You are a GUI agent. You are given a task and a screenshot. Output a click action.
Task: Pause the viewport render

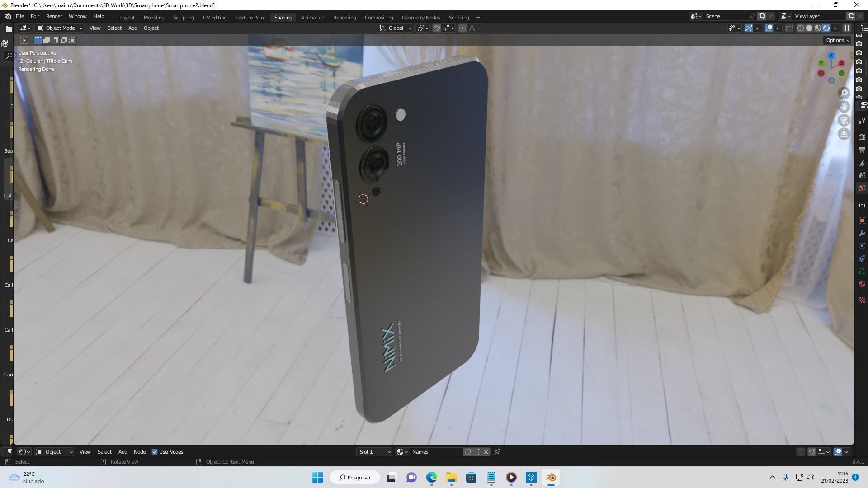[x=847, y=28]
